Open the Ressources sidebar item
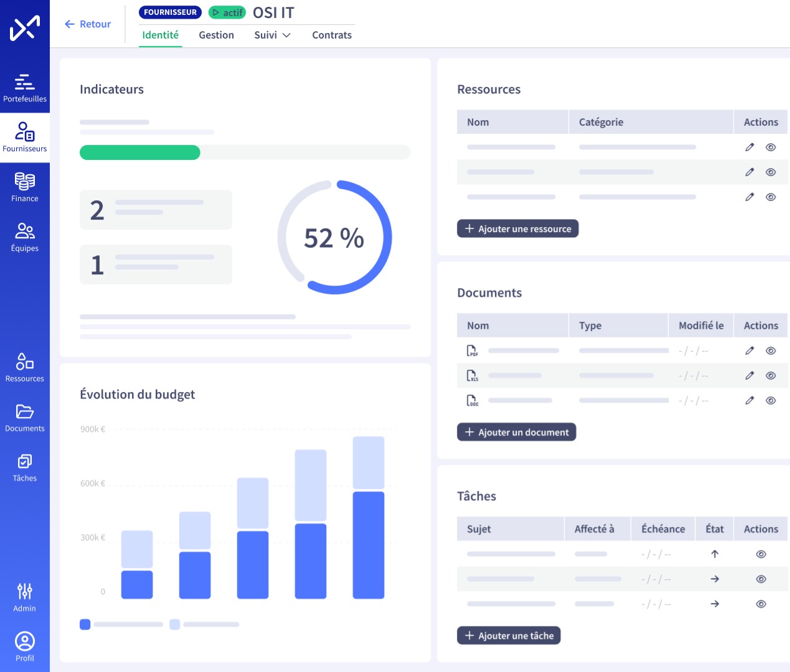 [x=24, y=368]
